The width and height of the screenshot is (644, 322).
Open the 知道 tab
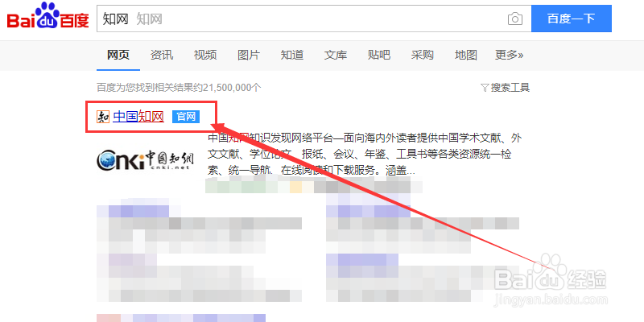point(292,55)
